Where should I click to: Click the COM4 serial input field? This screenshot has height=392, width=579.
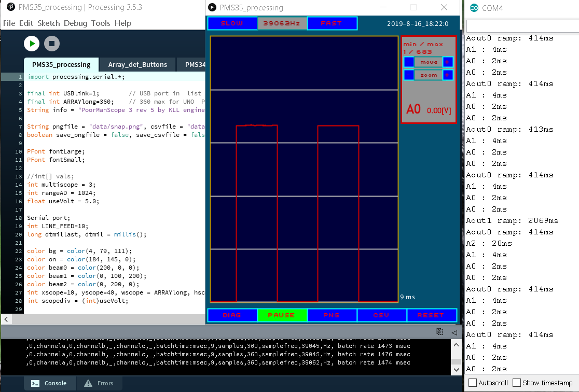pos(522,26)
